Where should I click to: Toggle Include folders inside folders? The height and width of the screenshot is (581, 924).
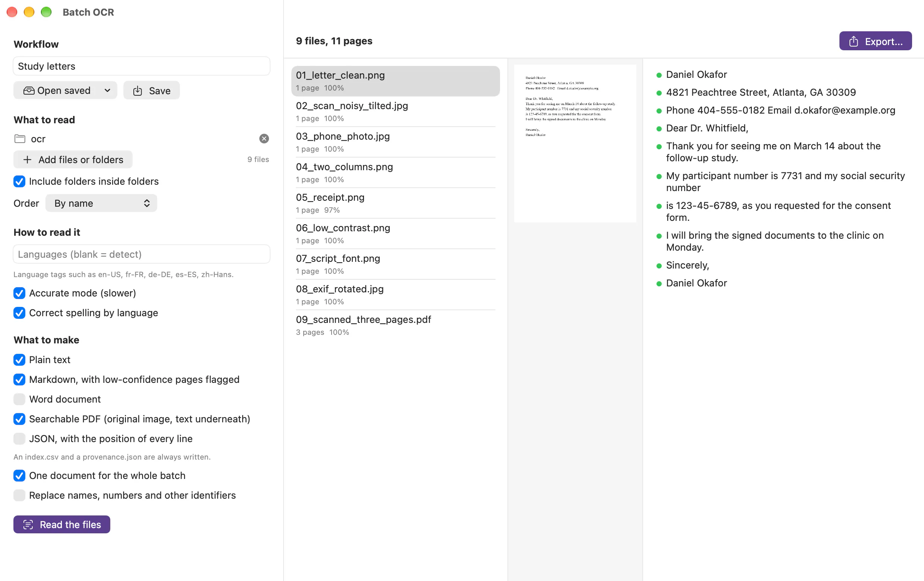click(19, 181)
